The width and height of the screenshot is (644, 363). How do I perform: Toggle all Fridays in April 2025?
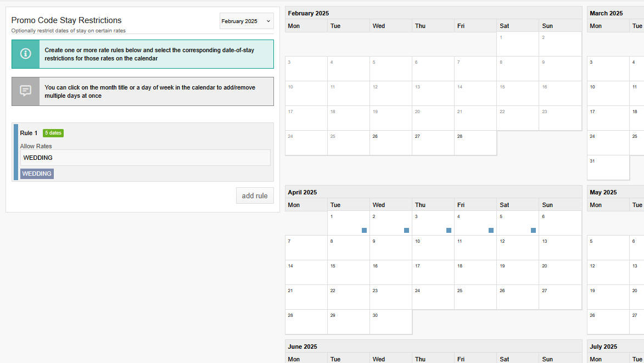pos(475,205)
